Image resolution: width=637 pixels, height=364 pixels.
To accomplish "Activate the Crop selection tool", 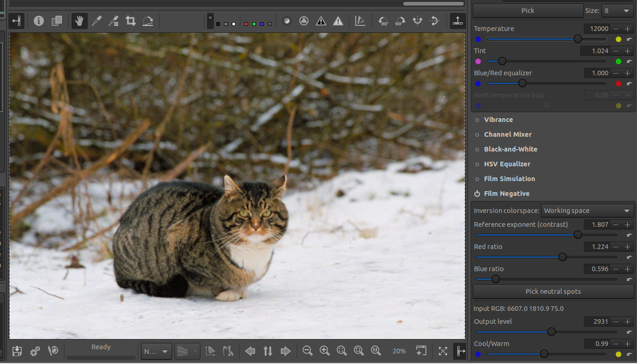I will point(131,21).
